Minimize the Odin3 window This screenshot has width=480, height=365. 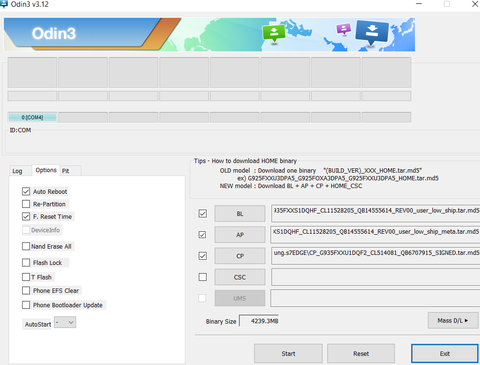coord(419,4)
